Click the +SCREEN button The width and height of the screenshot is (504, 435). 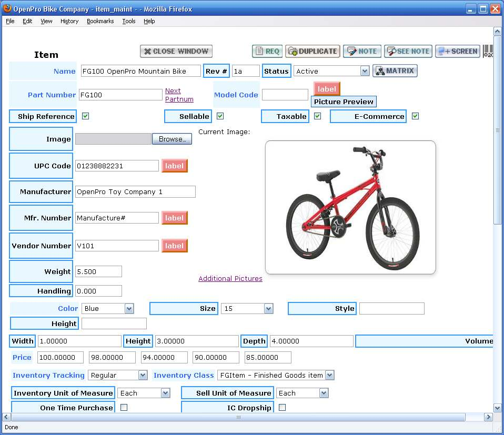[x=457, y=51]
